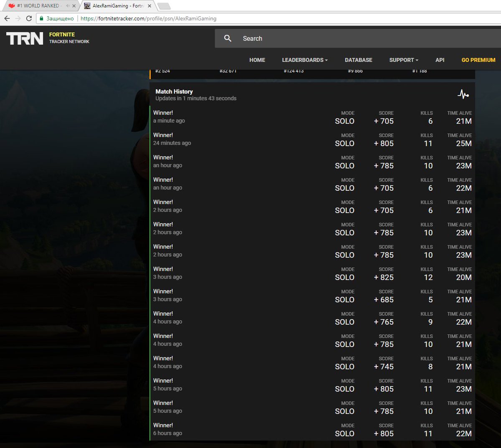Click the 'Updates in 1 minutes 43 seconds' text
Image resolution: width=501 pixels, height=448 pixels.
coord(196,99)
